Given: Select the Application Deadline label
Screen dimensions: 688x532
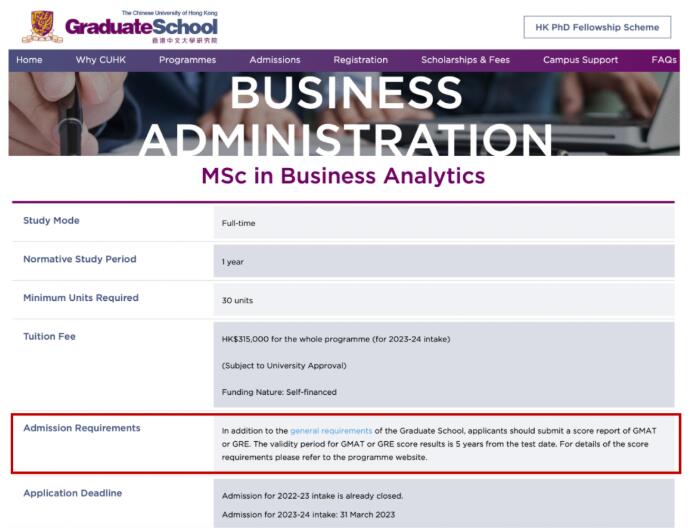Looking at the screenshot, I should point(72,493).
